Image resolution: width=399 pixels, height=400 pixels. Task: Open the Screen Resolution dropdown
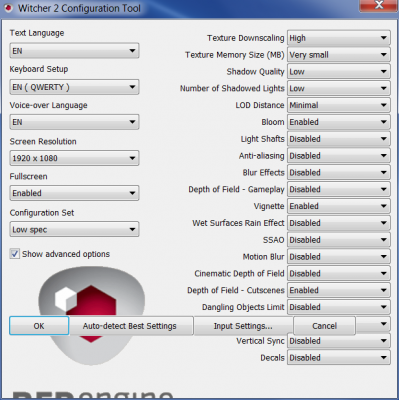pyautogui.click(x=74, y=158)
